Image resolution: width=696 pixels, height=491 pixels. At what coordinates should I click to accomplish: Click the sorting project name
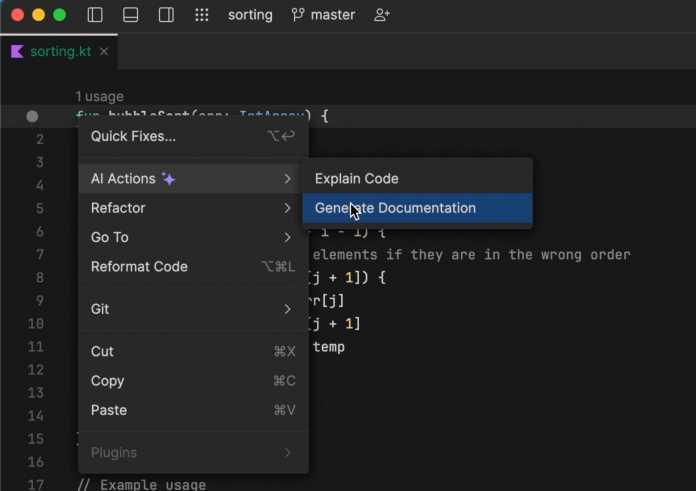pyautogui.click(x=250, y=15)
